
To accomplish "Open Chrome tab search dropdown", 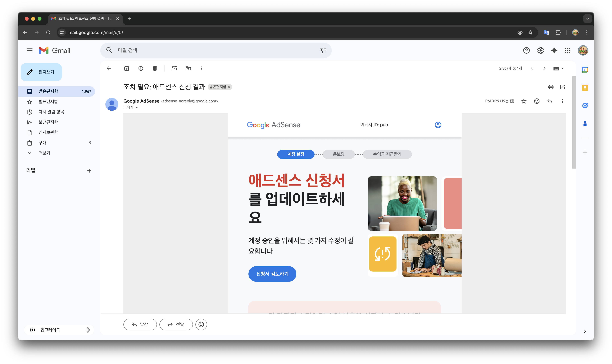I will 587,19.
